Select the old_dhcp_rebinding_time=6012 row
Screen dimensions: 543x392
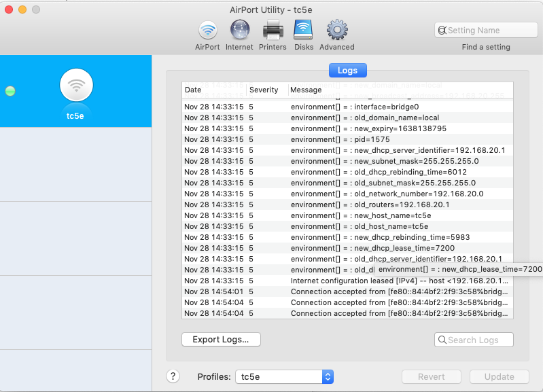click(x=347, y=172)
